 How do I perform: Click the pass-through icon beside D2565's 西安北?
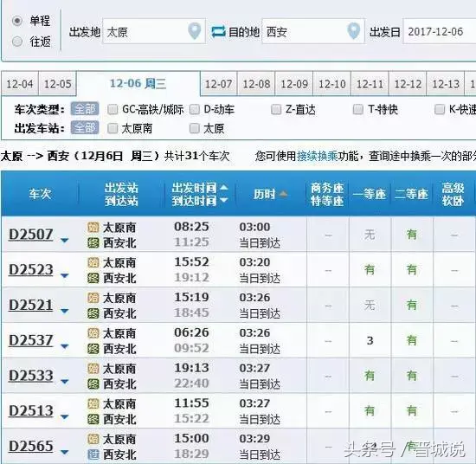(x=93, y=454)
